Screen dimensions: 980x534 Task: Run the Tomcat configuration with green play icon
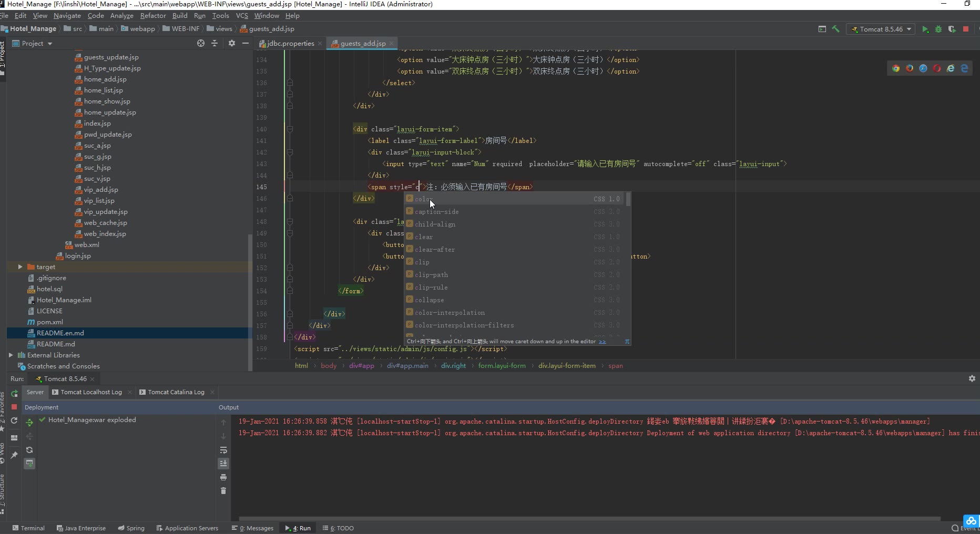coord(925,29)
